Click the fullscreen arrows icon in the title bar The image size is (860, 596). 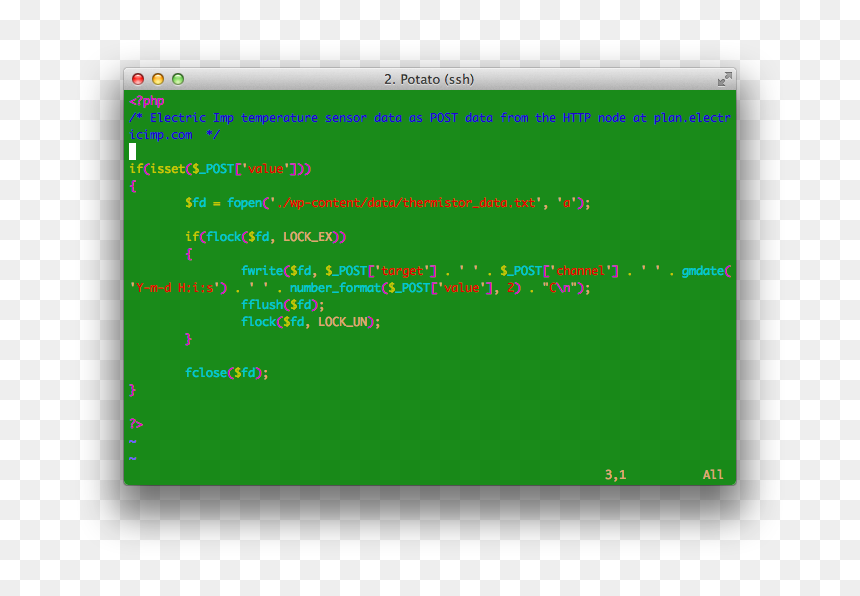725,80
